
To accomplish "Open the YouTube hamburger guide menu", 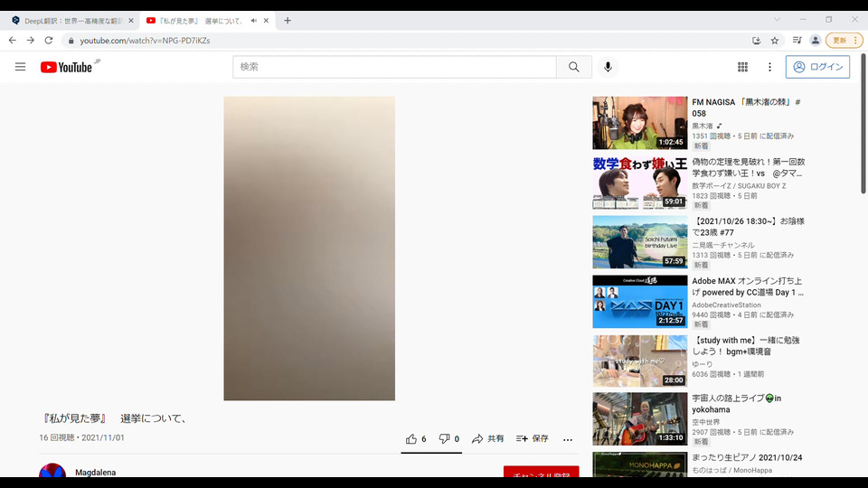I will coord(21,67).
